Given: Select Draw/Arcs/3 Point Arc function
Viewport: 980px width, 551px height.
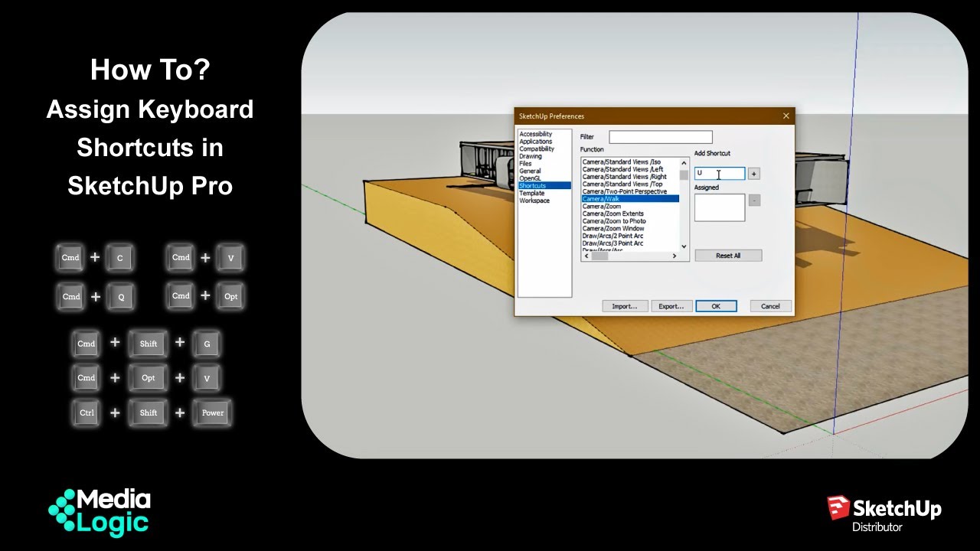Looking at the screenshot, I should [x=613, y=243].
